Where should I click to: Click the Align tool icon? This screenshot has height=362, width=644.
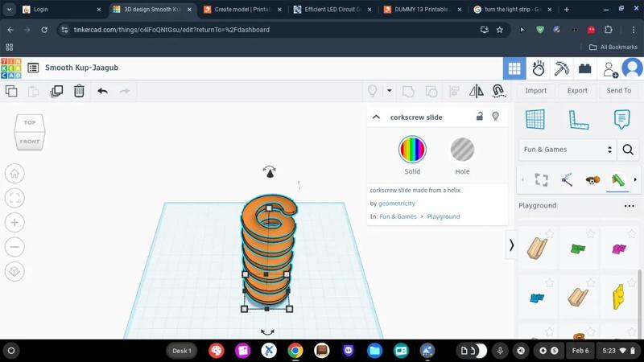454,91
